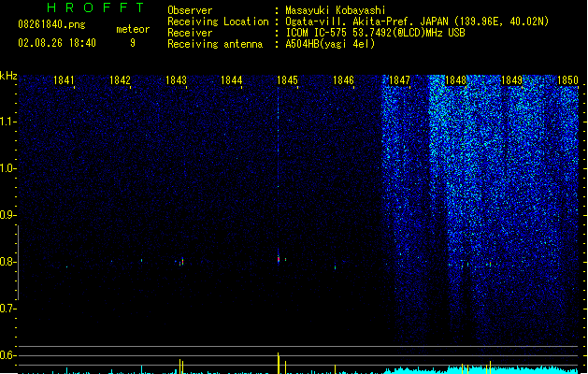Click the meteor echo pair near 1843
588x374 pixels.
[x=181, y=262]
